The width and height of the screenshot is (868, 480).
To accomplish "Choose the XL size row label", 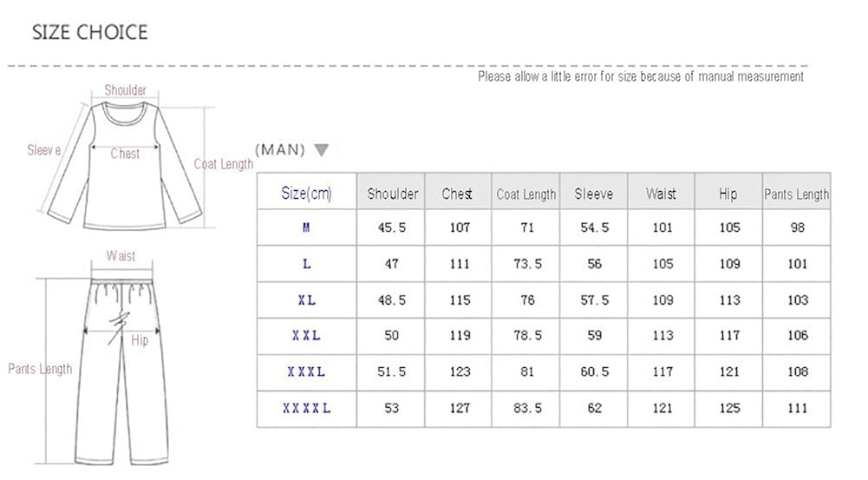I will click(307, 300).
